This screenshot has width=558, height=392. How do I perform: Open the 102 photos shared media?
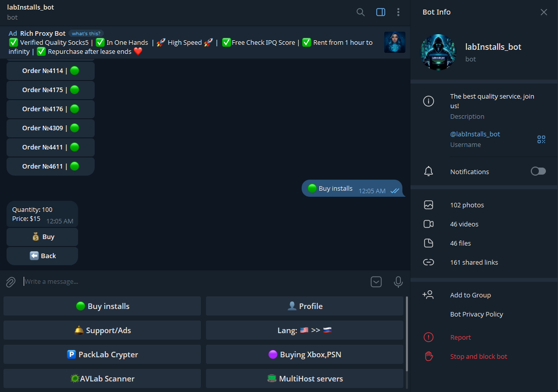point(467,205)
